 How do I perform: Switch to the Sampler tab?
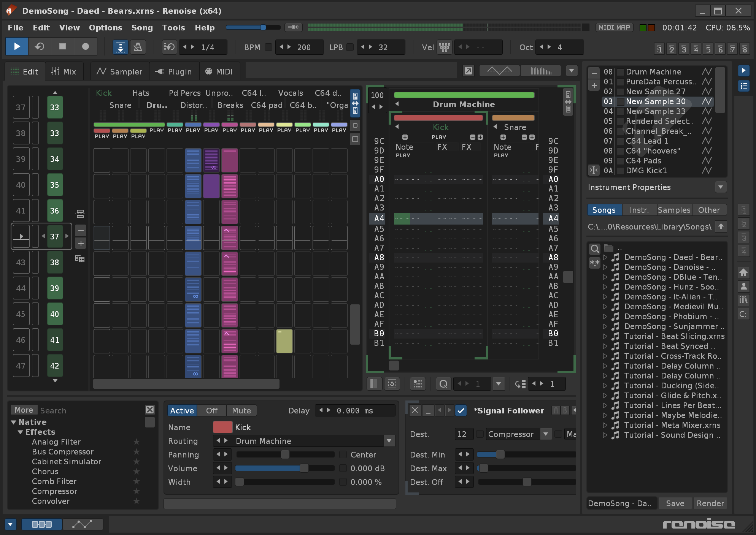[119, 71]
